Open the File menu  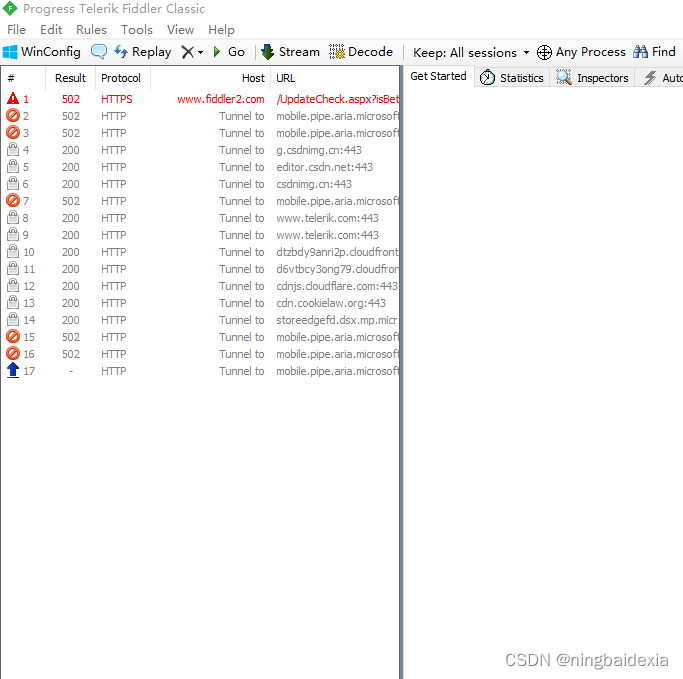[x=17, y=30]
